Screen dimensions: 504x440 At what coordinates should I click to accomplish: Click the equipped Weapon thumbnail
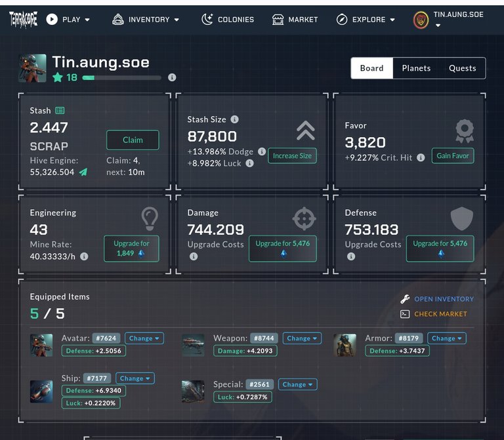[x=193, y=346]
